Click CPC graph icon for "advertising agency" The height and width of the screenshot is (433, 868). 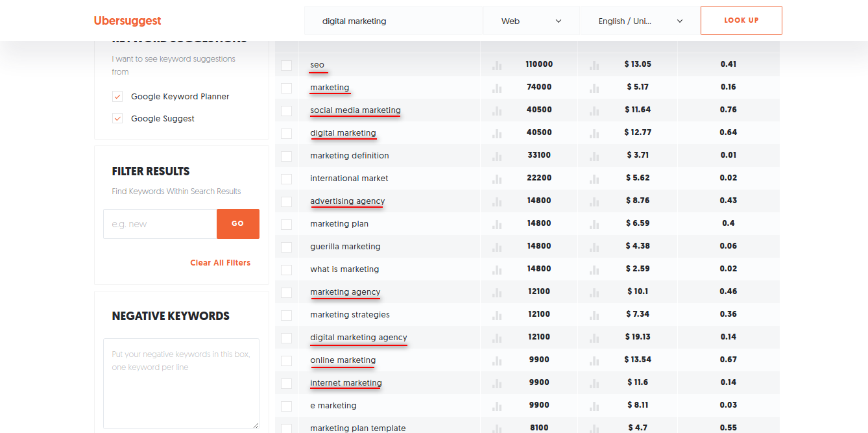click(594, 201)
